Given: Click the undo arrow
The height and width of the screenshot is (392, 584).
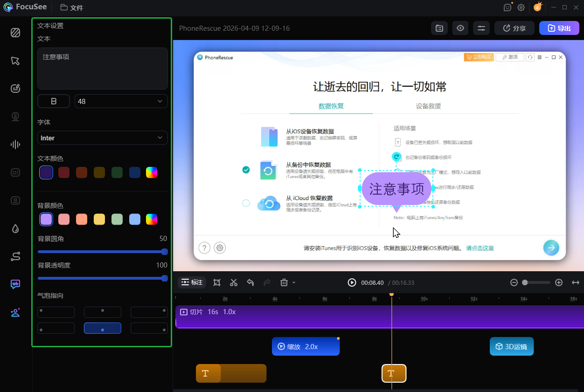Looking at the screenshot, I should click(250, 282).
